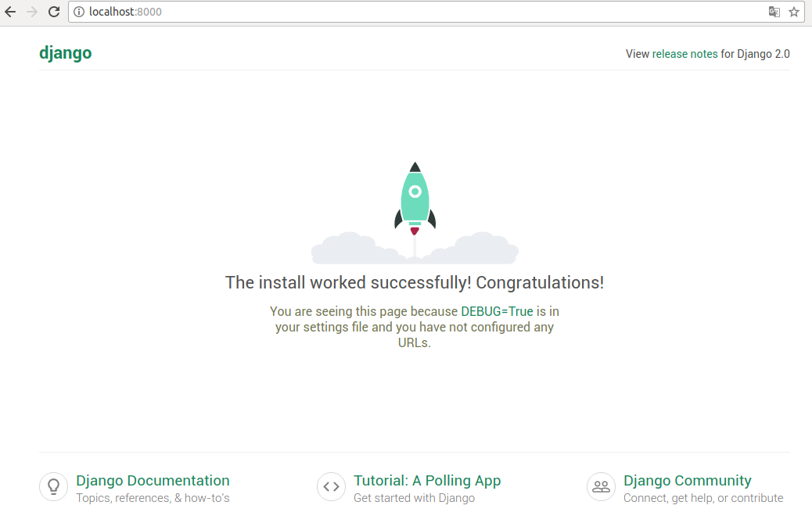Open the Django Documentation link
Viewport: 812px width, 516px height.
(x=153, y=480)
